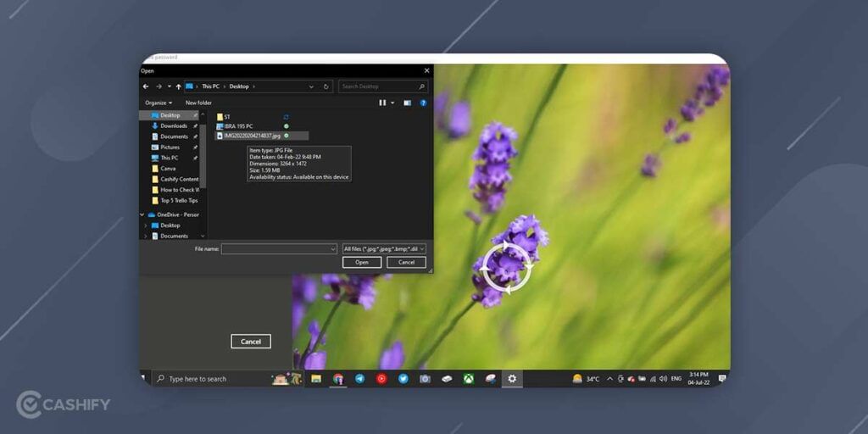
Task: Click Desktop in the address breadcrumb
Action: pyautogui.click(x=239, y=86)
